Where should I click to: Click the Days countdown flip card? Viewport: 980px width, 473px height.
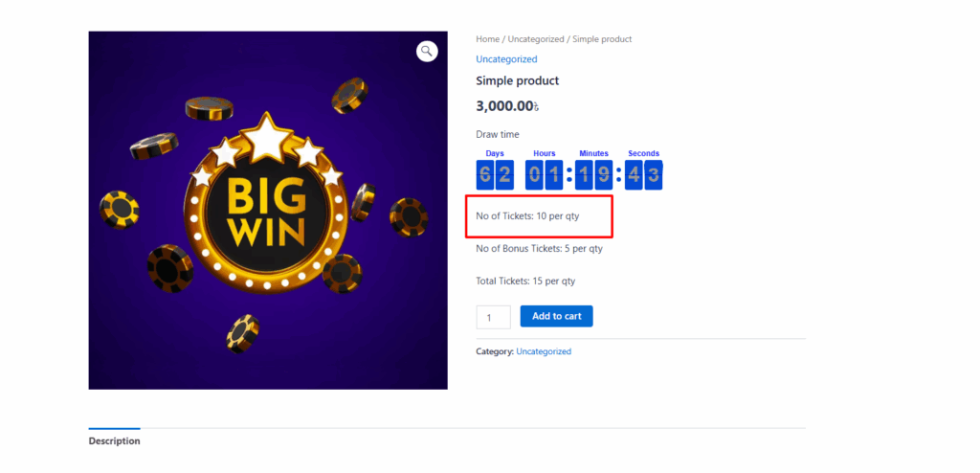tap(495, 174)
